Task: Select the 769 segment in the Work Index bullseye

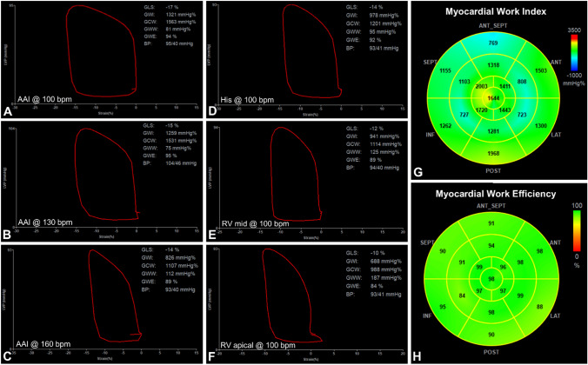Action: pyautogui.click(x=493, y=43)
